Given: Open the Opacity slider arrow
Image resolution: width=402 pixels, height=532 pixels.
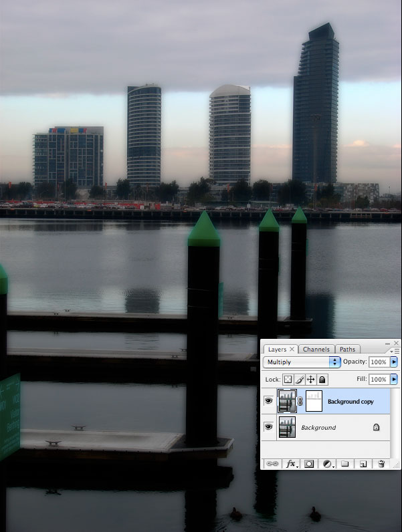Looking at the screenshot, I should pyautogui.click(x=394, y=362).
